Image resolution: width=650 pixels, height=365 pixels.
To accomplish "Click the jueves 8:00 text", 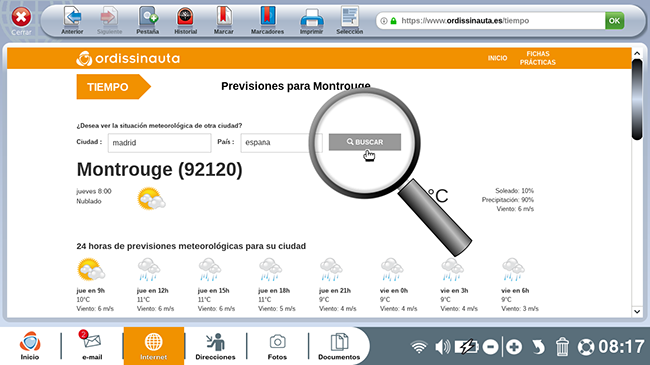I will [94, 191].
